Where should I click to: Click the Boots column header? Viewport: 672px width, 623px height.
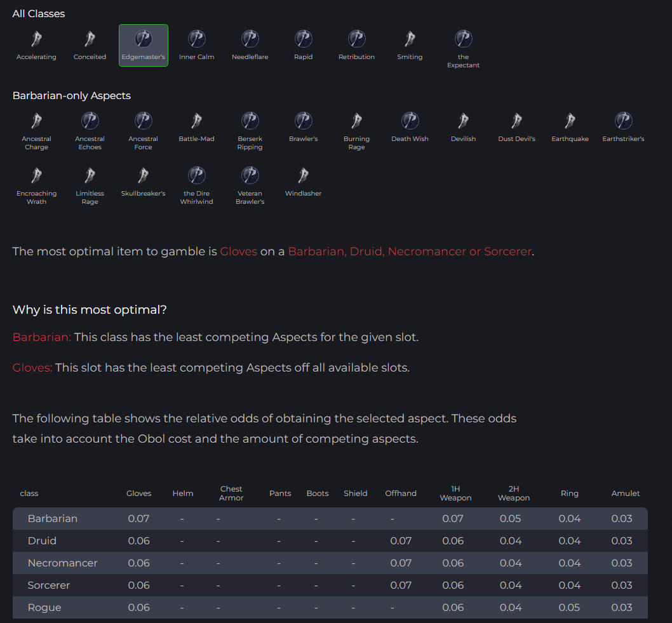318,493
